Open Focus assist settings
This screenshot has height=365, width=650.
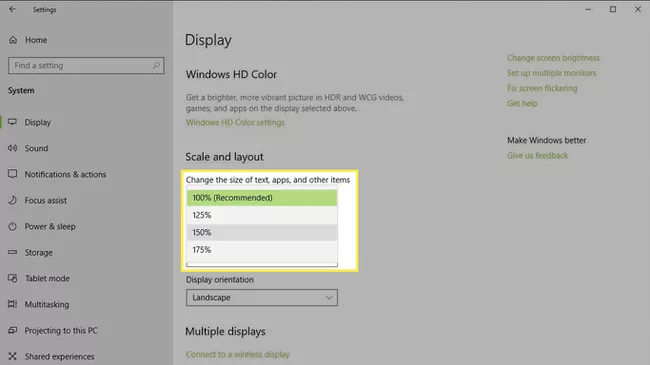(46, 200)
